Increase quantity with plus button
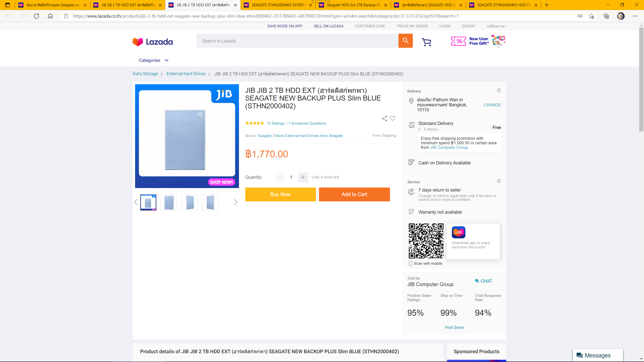 point(303,177)
